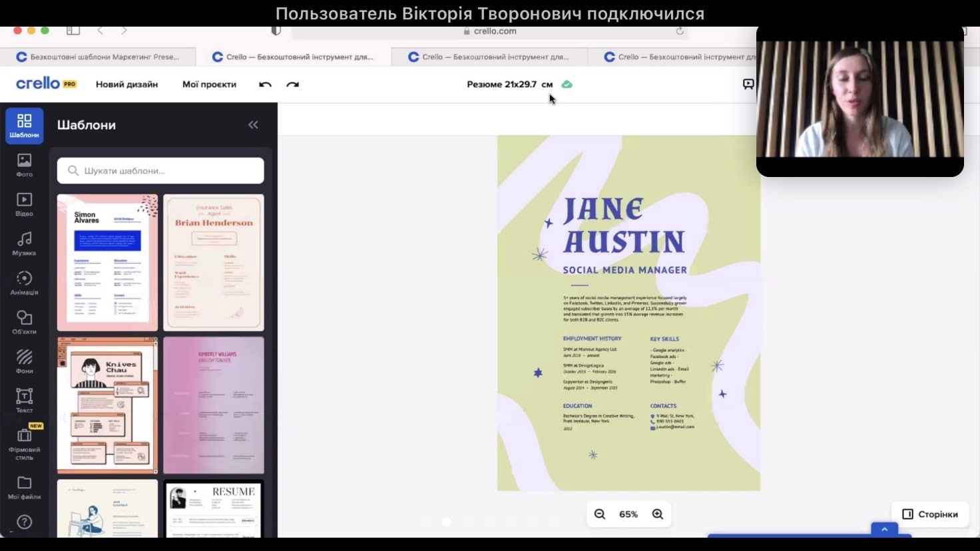980x551 pixels.
Task: Click the browser forward arrow
Action: [x=124, y=31]
